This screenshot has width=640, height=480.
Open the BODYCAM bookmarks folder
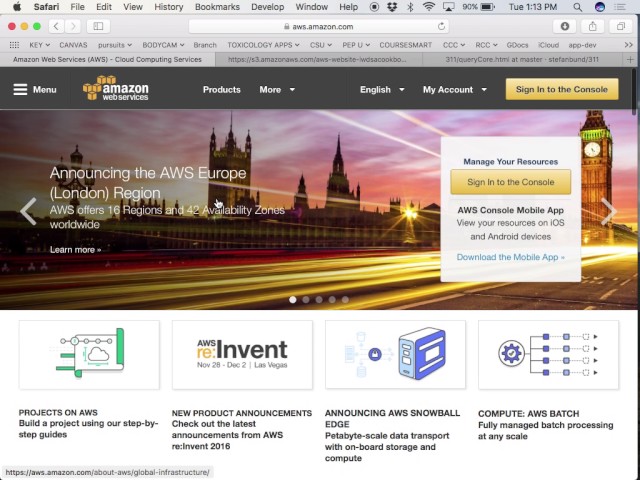point(163,45)
